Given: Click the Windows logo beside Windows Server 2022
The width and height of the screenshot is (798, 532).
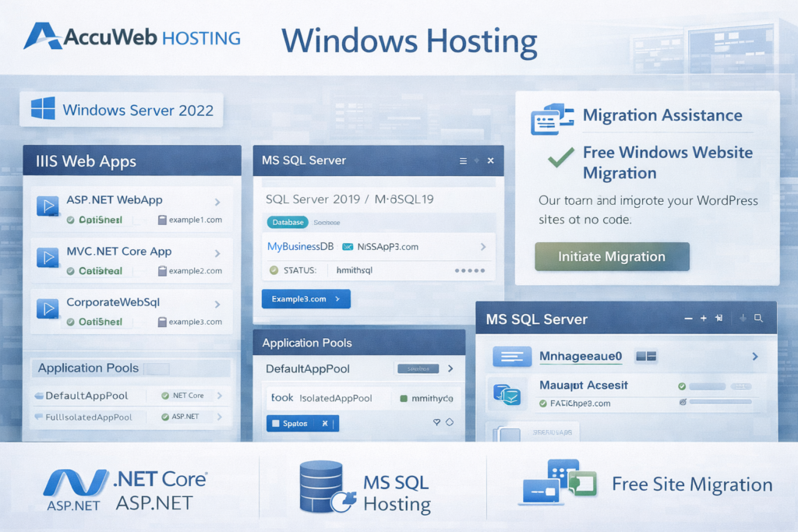Looking at the screenshot, I should pos(44,110).
